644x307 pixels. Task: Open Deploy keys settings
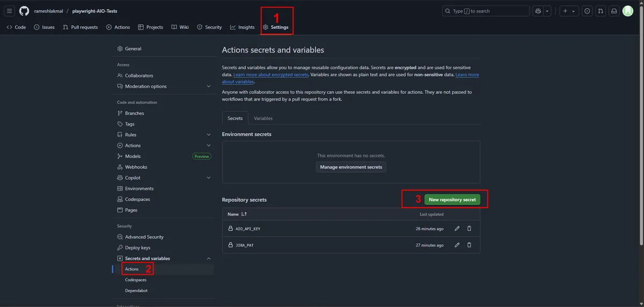pos(164,247)
